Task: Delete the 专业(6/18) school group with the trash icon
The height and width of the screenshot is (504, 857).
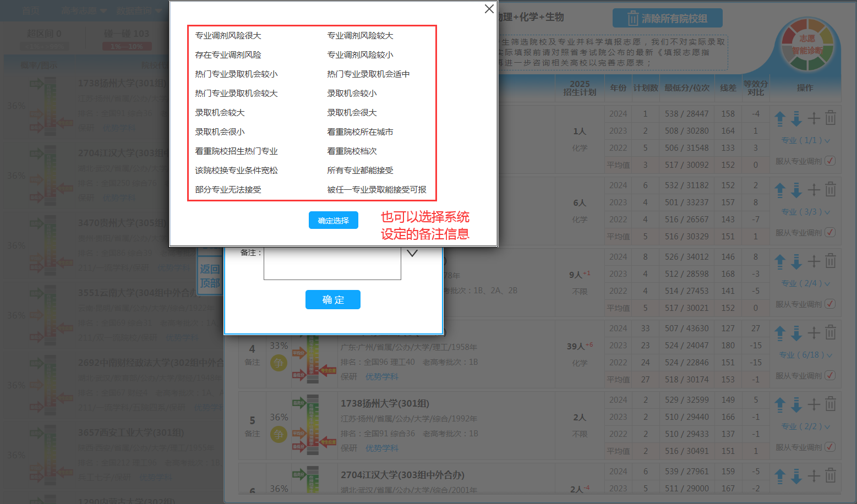Action: 831,333
